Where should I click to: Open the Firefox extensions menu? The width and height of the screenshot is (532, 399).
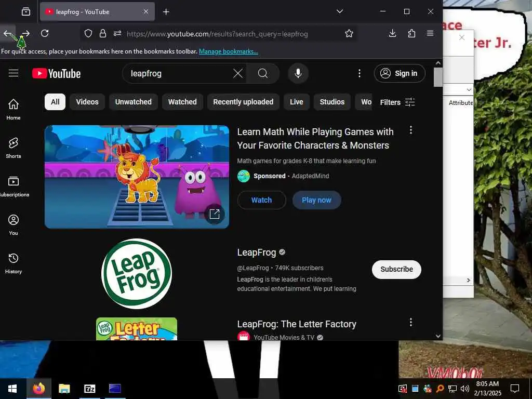(411, 33)
